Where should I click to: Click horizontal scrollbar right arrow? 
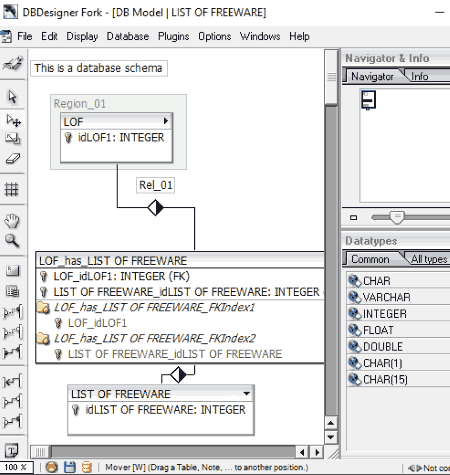(x=317, y=452)
